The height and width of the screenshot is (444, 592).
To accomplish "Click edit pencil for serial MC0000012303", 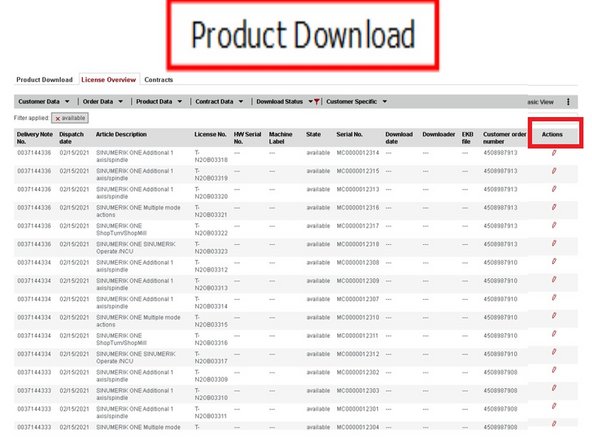I will (x=554, y=388).
